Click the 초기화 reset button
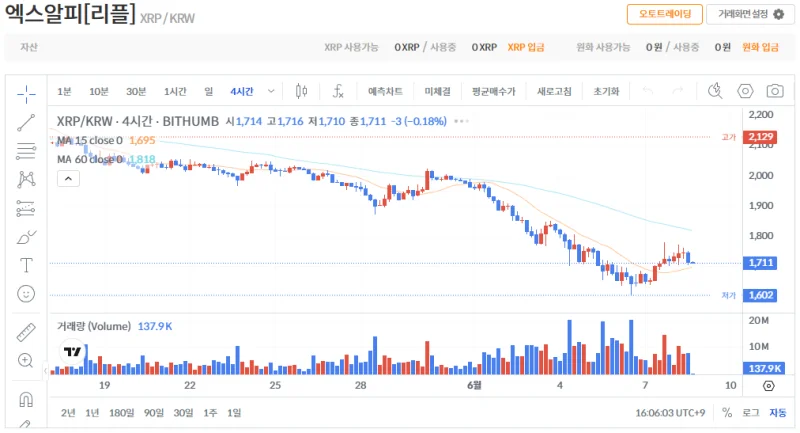The height and width of the screenshot is (433, 800). pyautogui.click(x=606, y=91)
